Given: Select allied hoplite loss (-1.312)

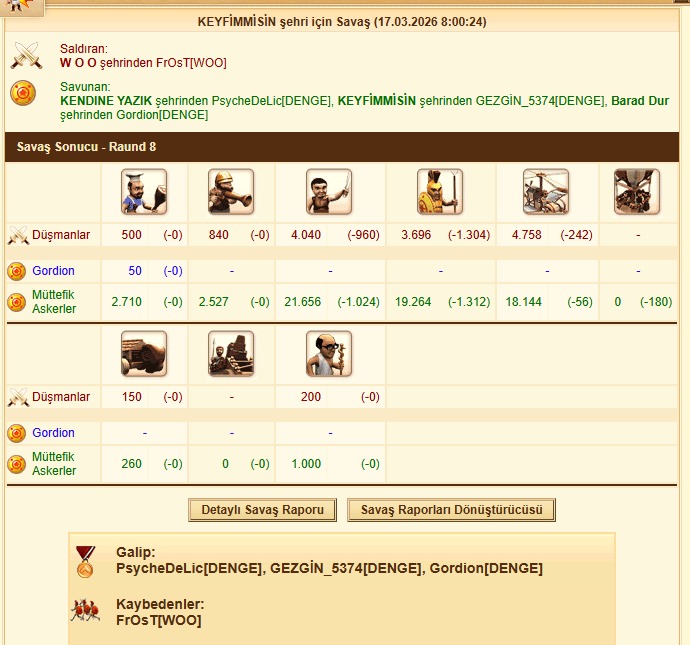Looking at the screenshot, I should pyautogui.click(x=469, y=302).
